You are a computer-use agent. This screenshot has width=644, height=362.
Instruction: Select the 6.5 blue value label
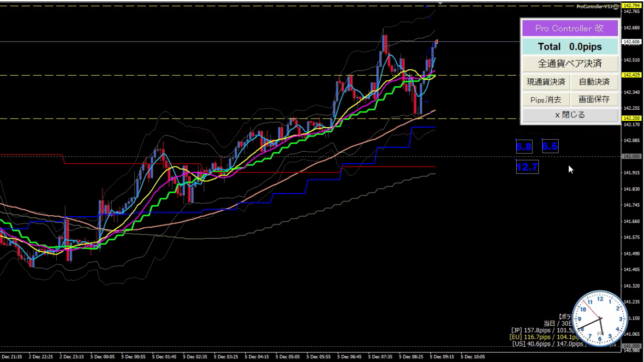point(550,147)
